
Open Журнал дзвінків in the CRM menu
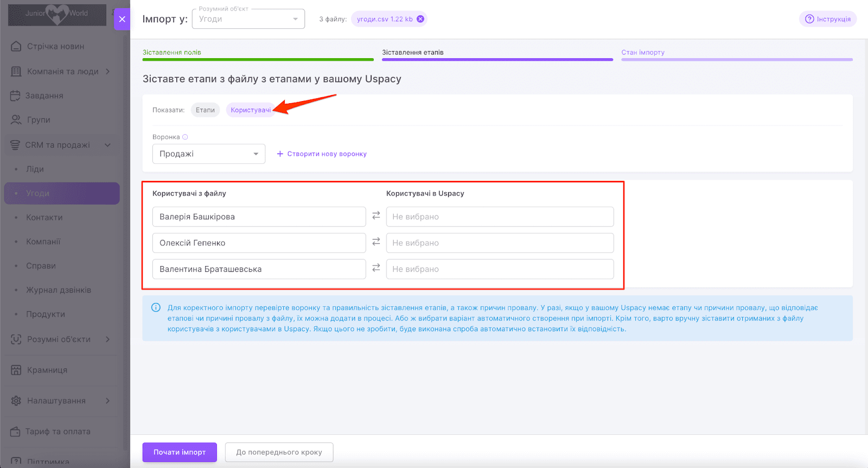[x=59, y=290]
